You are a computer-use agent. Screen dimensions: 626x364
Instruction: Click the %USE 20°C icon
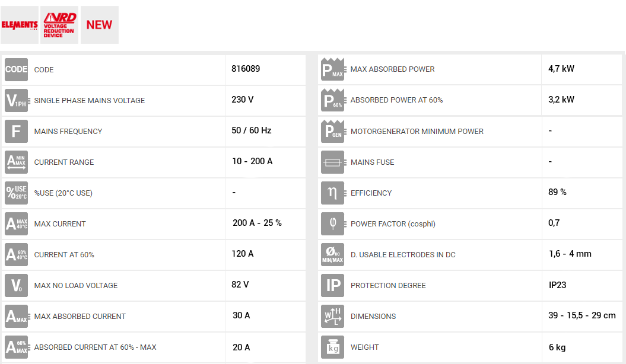point(16,193)
